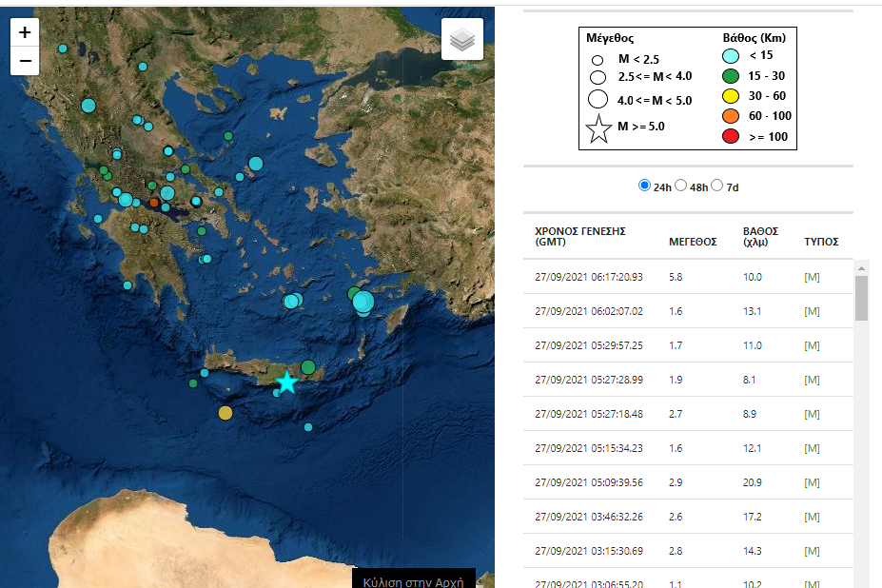Zoom in on the earthquake map
The height and width of the screenshot is (588, 882).
click(x=25, y=32)
